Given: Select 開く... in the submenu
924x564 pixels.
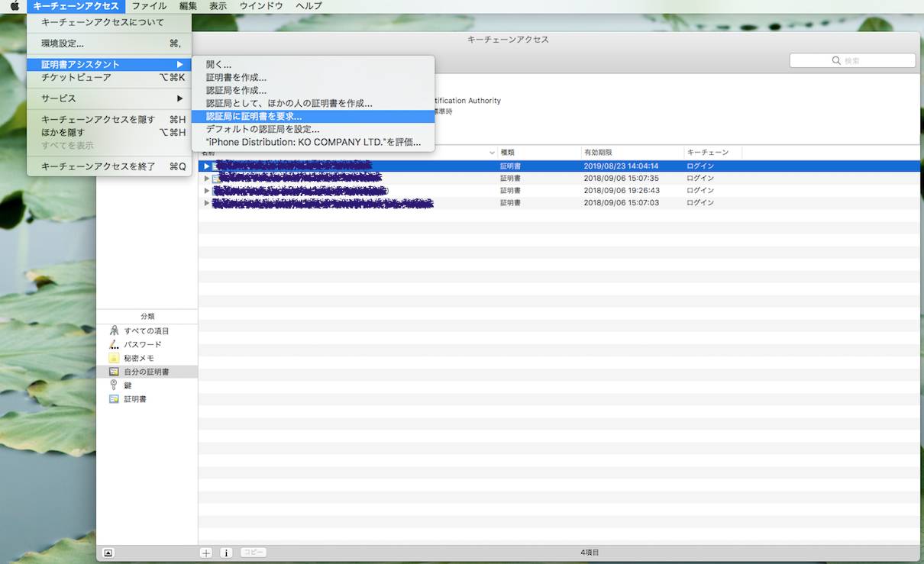Looking at the screenshot, I should click(313, 65).
